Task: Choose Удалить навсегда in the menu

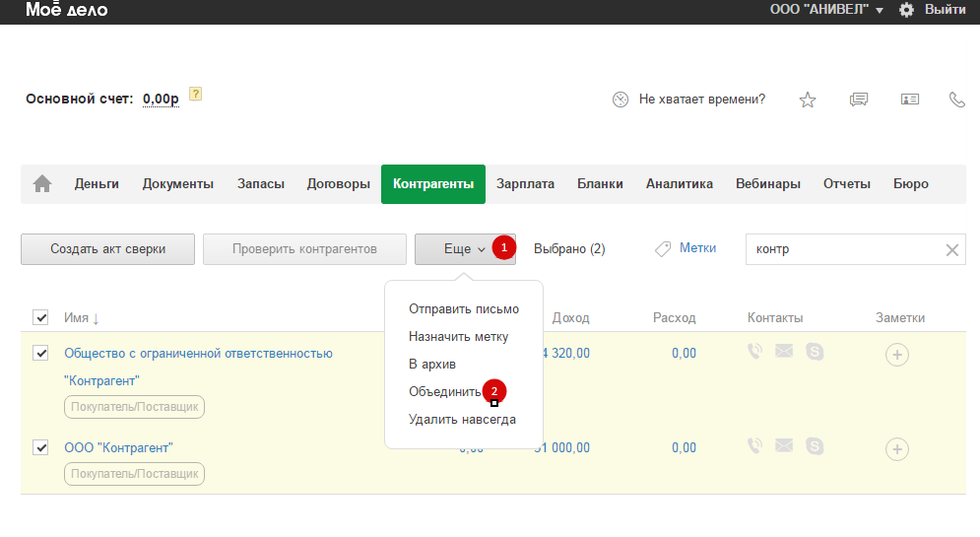Action: click(x=462, y=420)
